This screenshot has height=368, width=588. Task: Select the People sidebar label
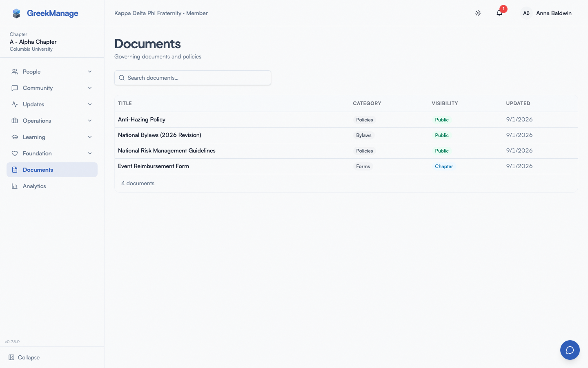(x=32, y=72)
